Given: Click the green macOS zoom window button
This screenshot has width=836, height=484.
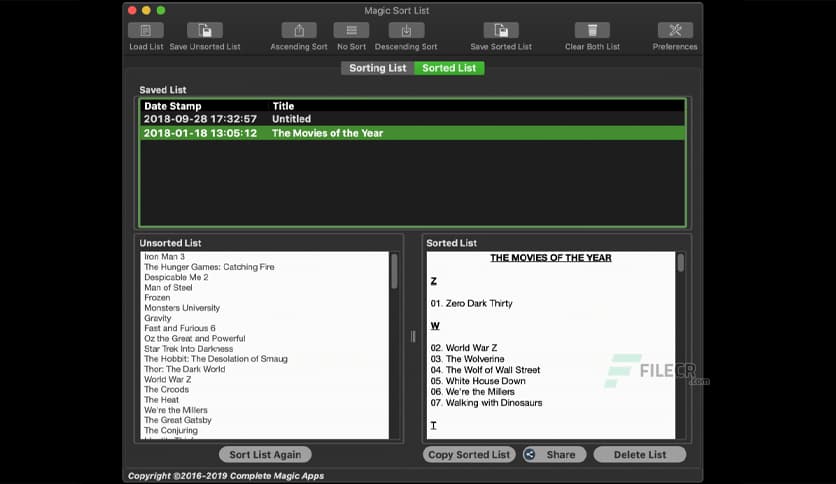Looking at the screenshot, I should [x=161, y=10].
